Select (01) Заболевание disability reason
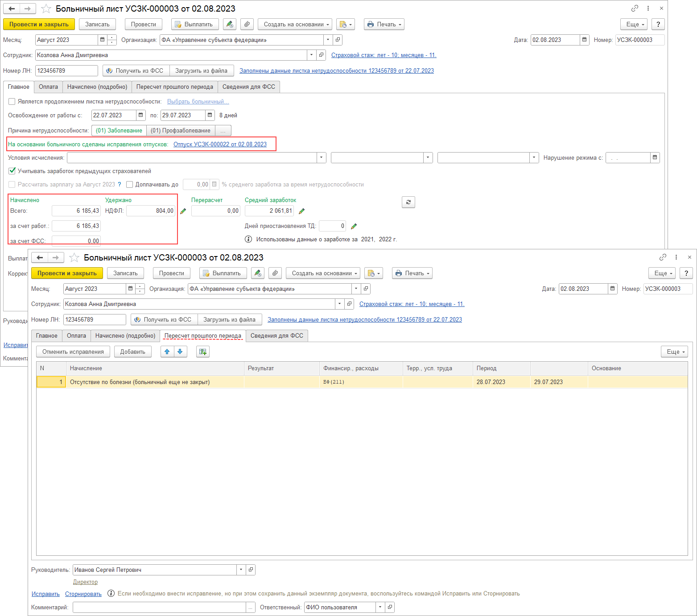 tap(119, 130)
